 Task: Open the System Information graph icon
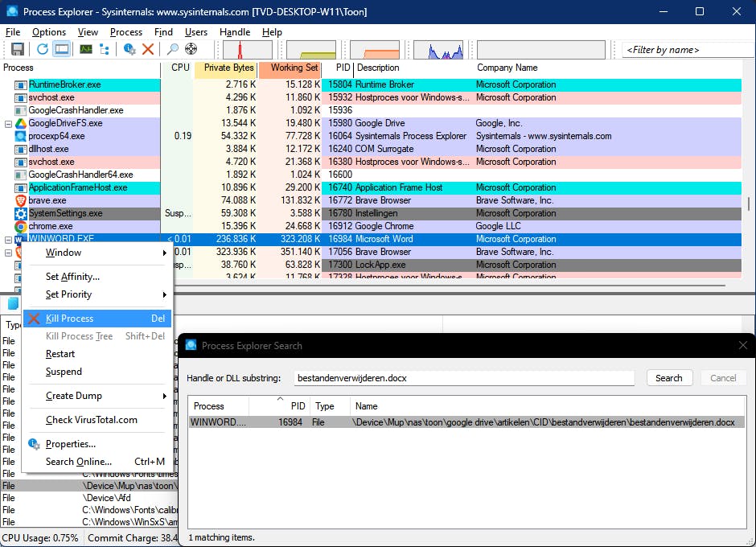pyautogui.click(x=85, y=49)
